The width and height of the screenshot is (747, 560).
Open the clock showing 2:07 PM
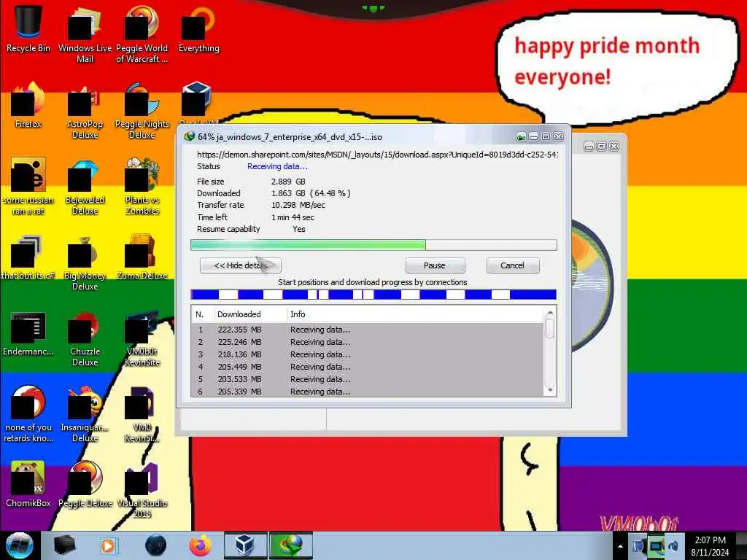click(x=710, y=546)
